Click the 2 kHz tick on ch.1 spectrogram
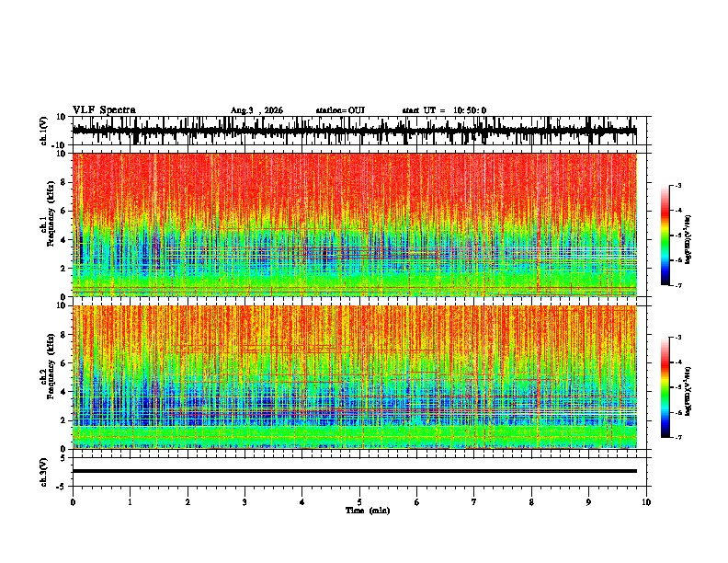 pyautogui.click(x=63, y=269)
